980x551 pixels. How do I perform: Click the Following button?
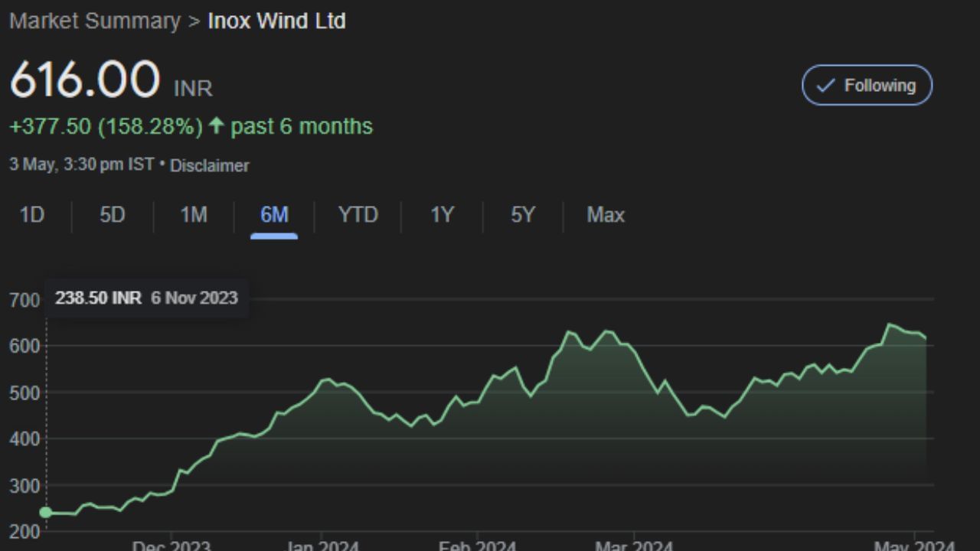[x=867, y=85]
